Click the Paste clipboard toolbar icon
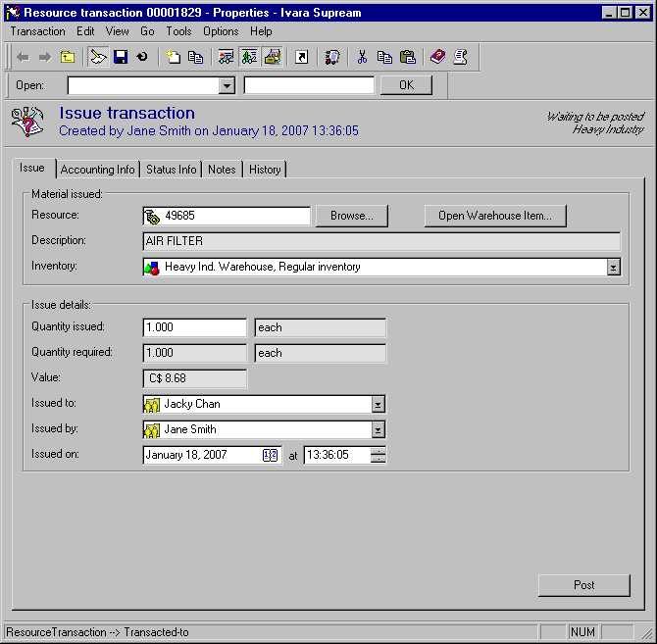Image resolution: width=657 pixels, height=644 pixels. 407,57
